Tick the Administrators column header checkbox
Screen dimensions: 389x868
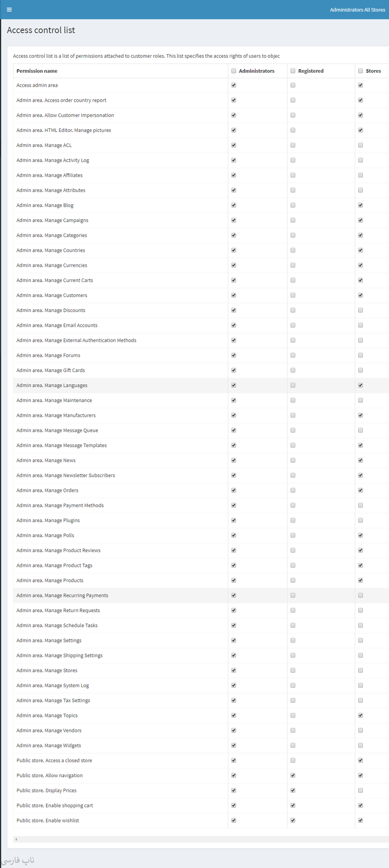click(x=234, y=71)
